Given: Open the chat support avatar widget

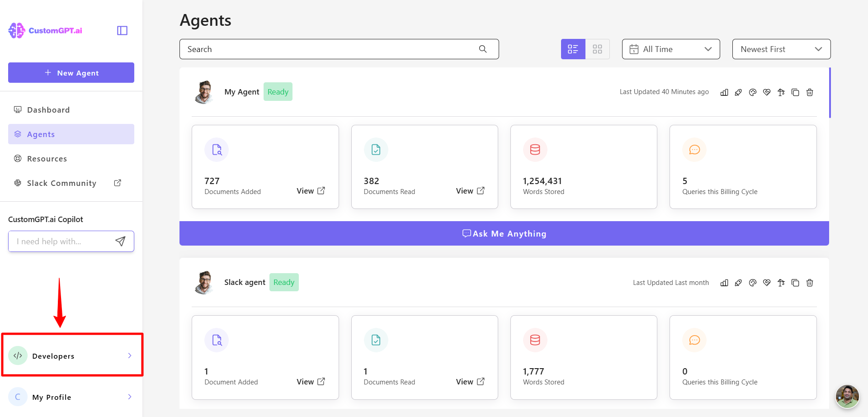Looking at the screenshot, I should click(847, 397).
